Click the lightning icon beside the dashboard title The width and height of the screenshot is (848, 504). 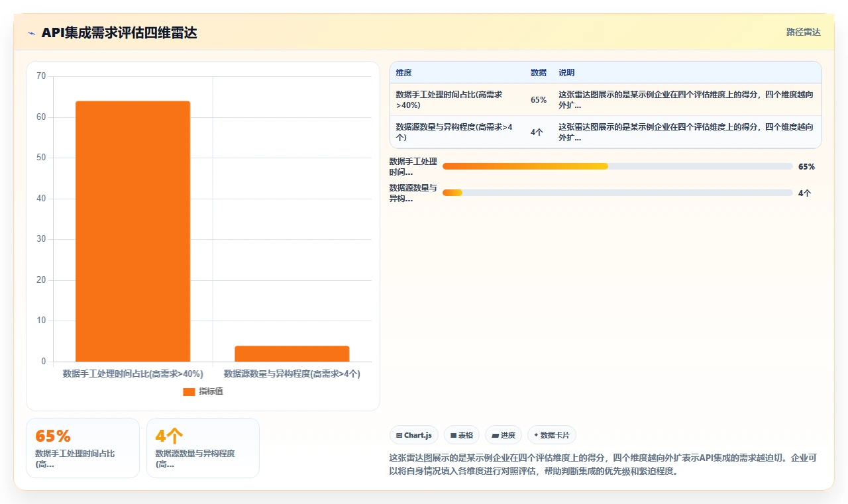32,33
